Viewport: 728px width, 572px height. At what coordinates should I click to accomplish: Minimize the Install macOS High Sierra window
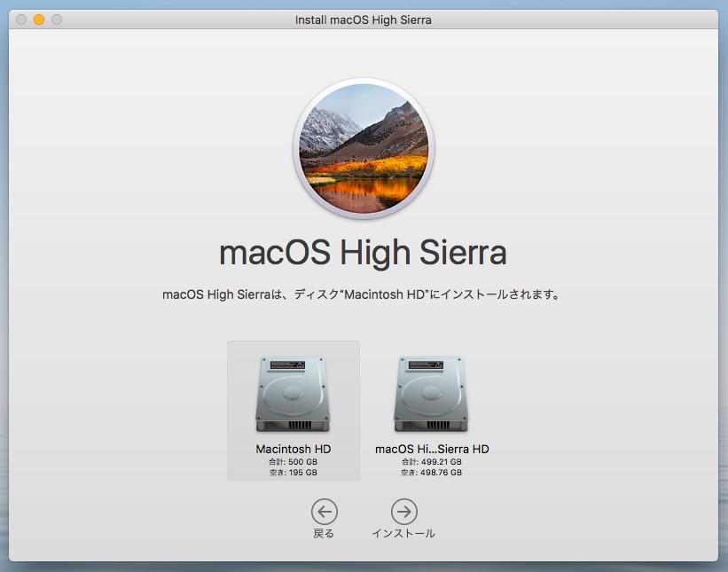tap(39, 20)
